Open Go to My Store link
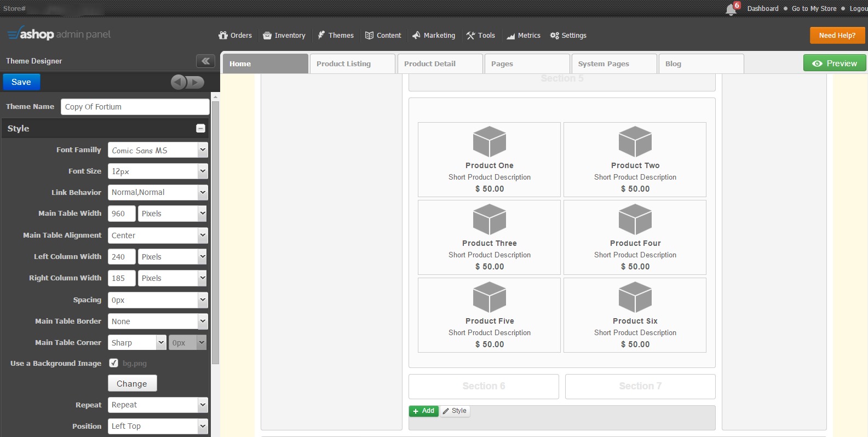Viewport: 868px width, 437px height. [x=814, y=9]
